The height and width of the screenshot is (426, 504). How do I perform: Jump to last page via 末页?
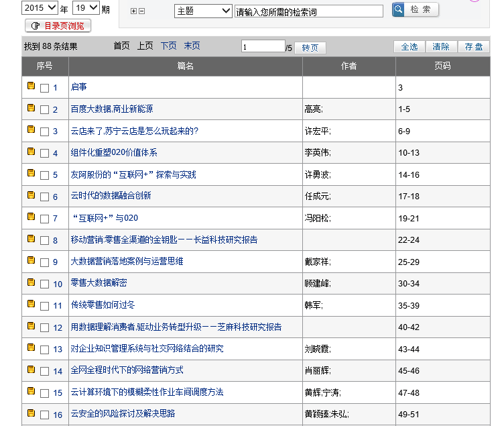click(192, 46)
